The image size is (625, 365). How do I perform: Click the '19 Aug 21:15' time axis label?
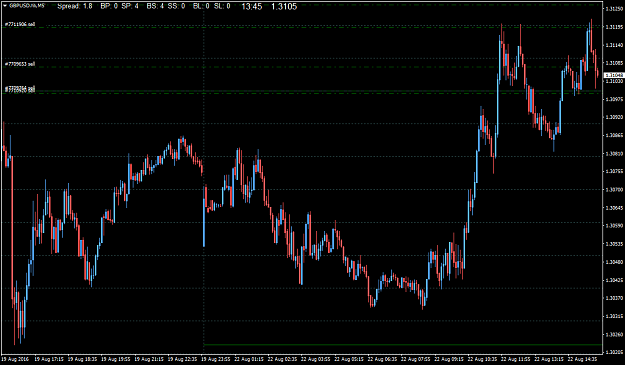click(149, 359)
